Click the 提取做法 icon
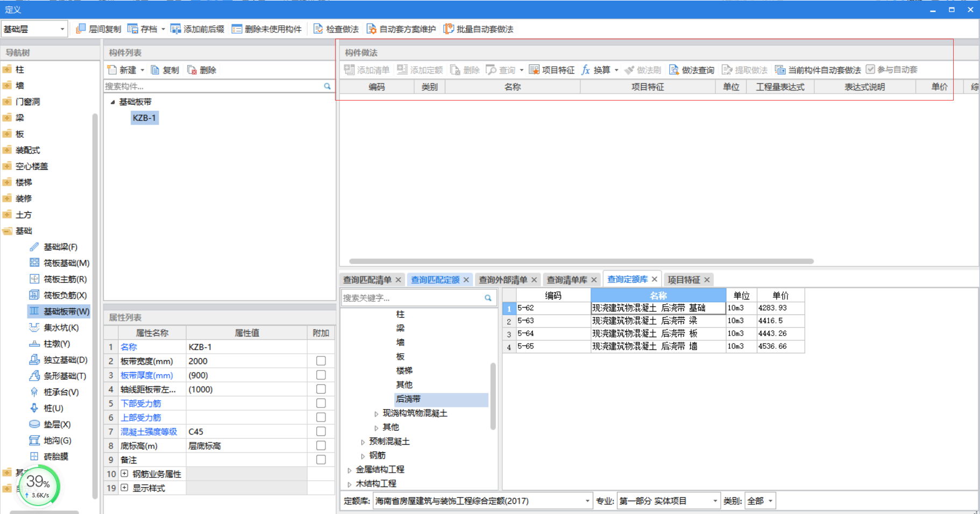980x514 pixels. pyautogui.click(x=727, y=70)
